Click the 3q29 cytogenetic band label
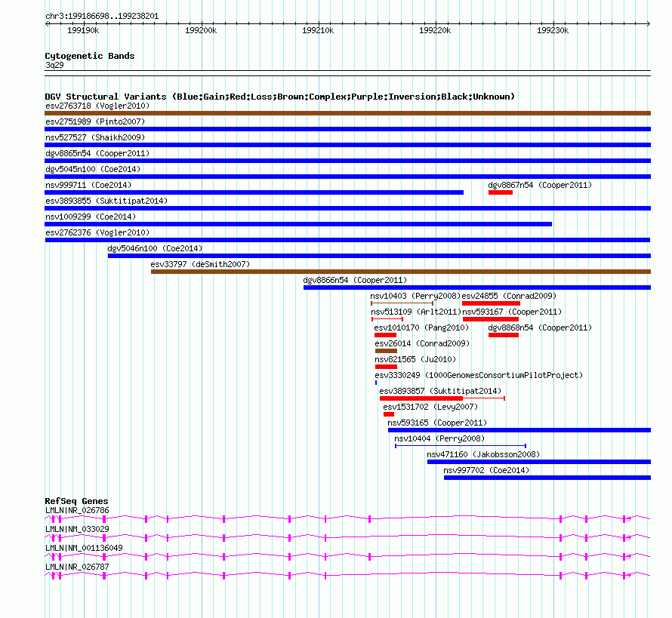672x618 pixels. pyautogui.click(x=54, y=65)
